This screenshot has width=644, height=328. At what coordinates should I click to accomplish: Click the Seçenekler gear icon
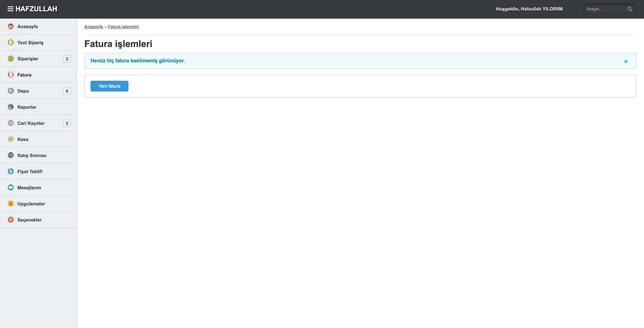pyautogui.click(x=11, y=220)
